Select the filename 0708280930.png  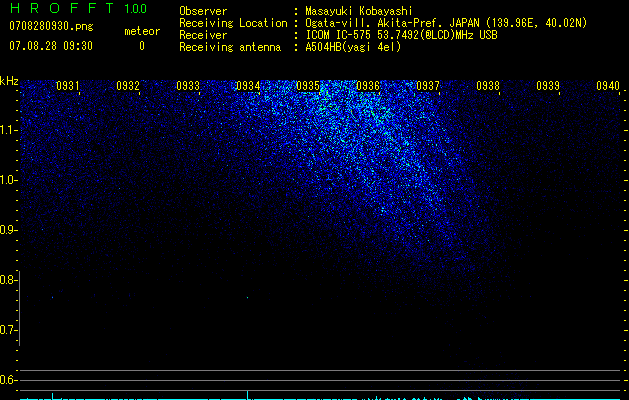pos(51,26)
